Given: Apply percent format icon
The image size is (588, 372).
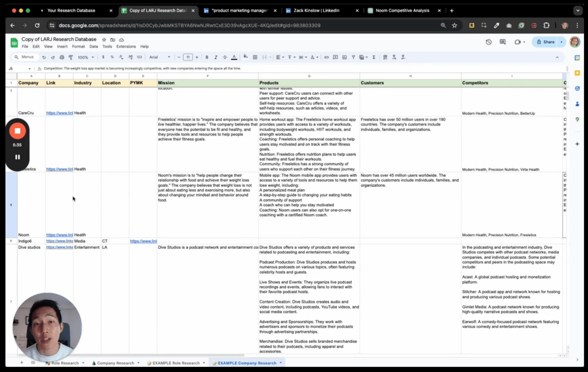Looking at the screenshot, I should tap(112, 57).
